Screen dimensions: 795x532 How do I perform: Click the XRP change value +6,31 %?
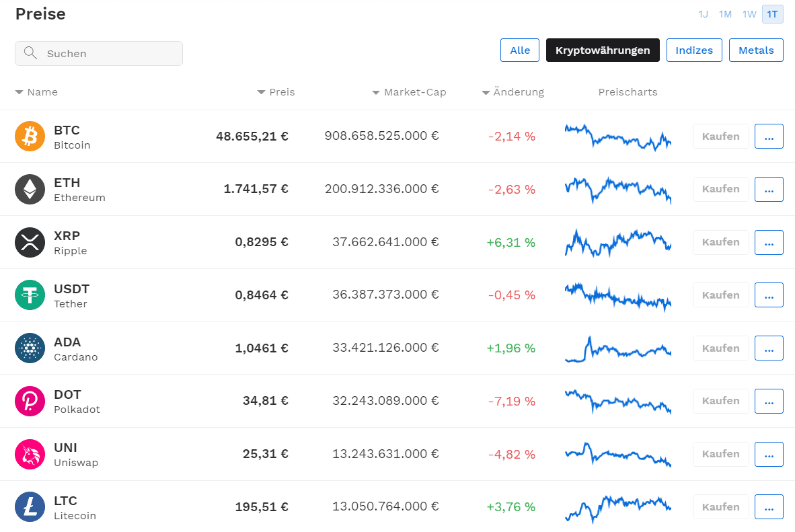(x=511, y=243)
